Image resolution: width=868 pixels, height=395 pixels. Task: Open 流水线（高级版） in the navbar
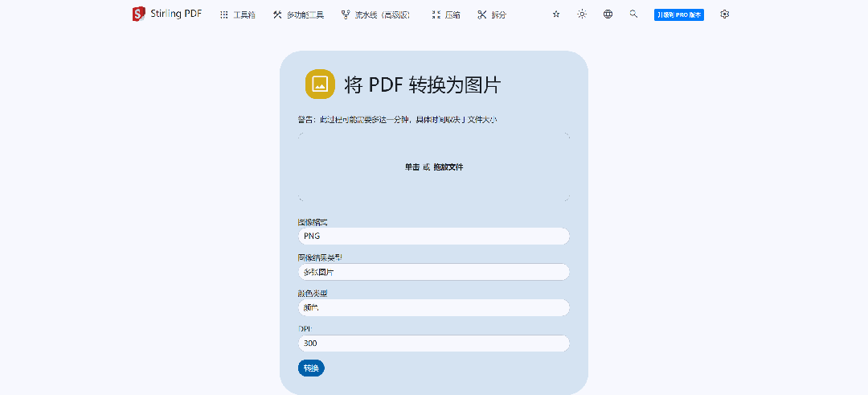click(375, 15)
